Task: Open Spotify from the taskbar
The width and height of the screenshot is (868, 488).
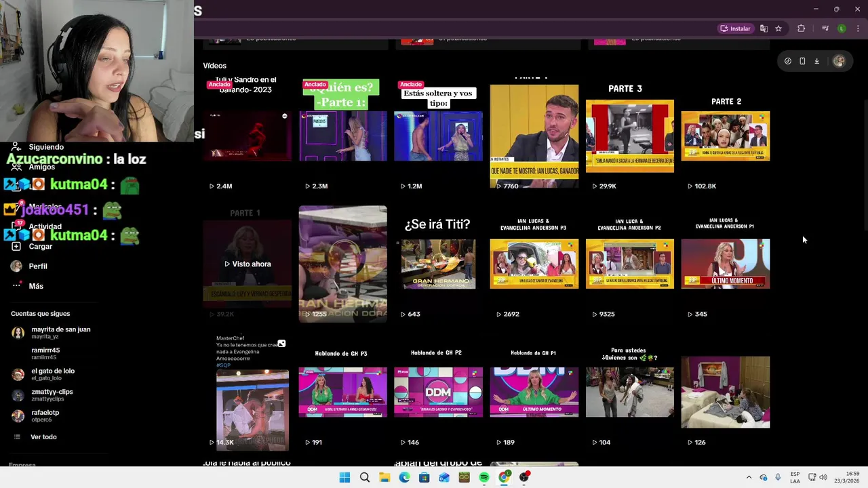Action: [x=484, y=477]
